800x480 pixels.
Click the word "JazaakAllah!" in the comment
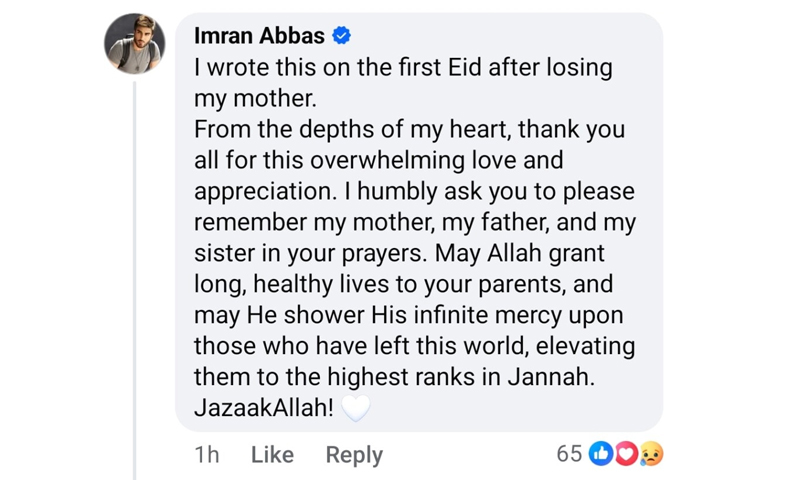(x=264, y=409)
